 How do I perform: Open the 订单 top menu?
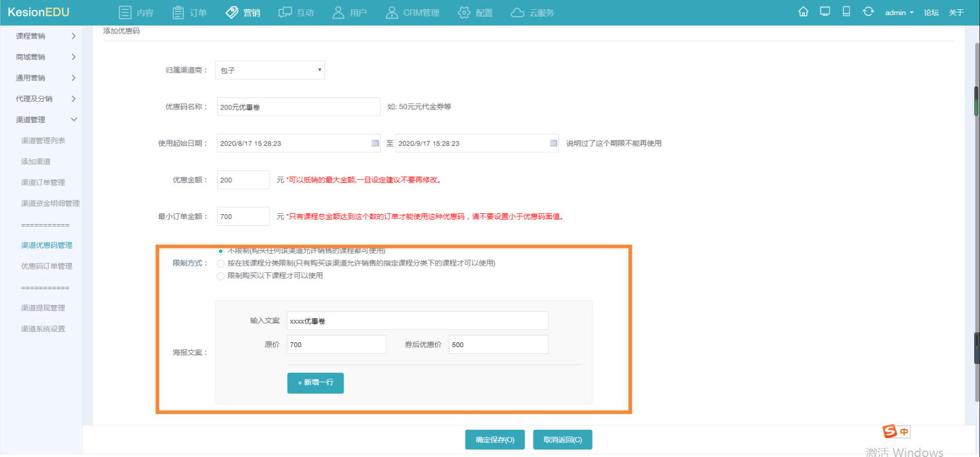(190, 12)
